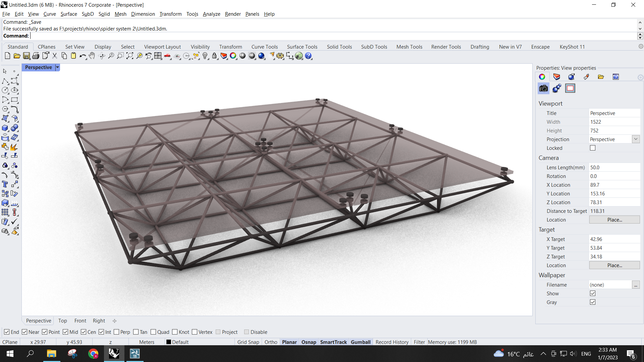Click Place button for Camera location

[614, 220]
